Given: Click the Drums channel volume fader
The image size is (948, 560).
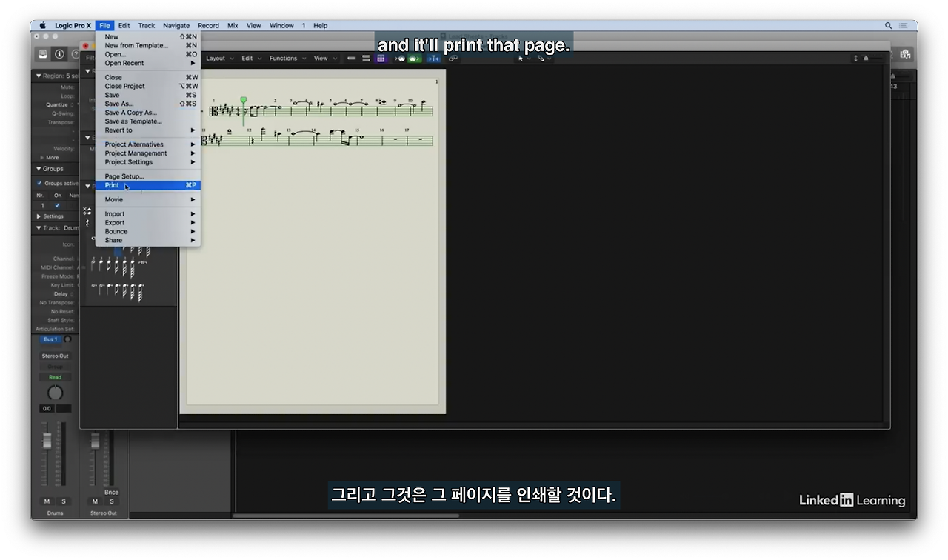Looking at the screenshot, I should [47, 440].
